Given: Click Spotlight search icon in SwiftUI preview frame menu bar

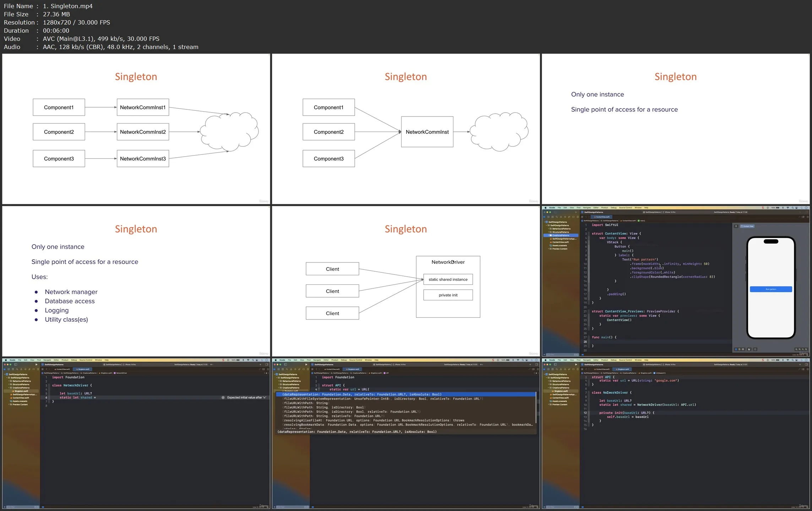Looking at the screenshot, I should 792,208.
